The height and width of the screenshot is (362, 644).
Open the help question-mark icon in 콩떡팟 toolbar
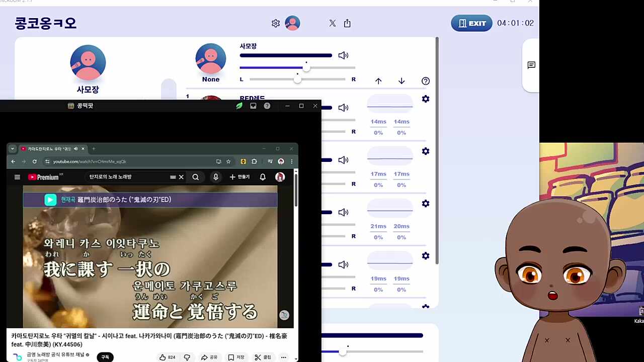coord(266,106)
